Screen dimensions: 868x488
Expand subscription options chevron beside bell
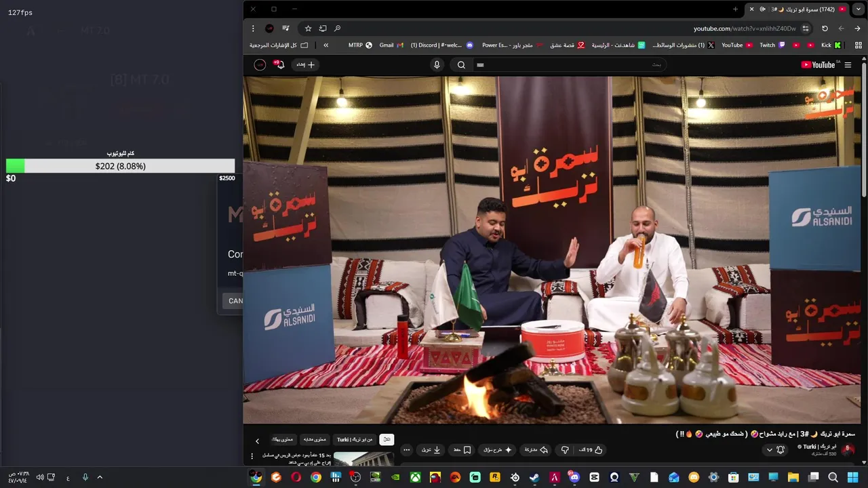click(x=769, y=450)
